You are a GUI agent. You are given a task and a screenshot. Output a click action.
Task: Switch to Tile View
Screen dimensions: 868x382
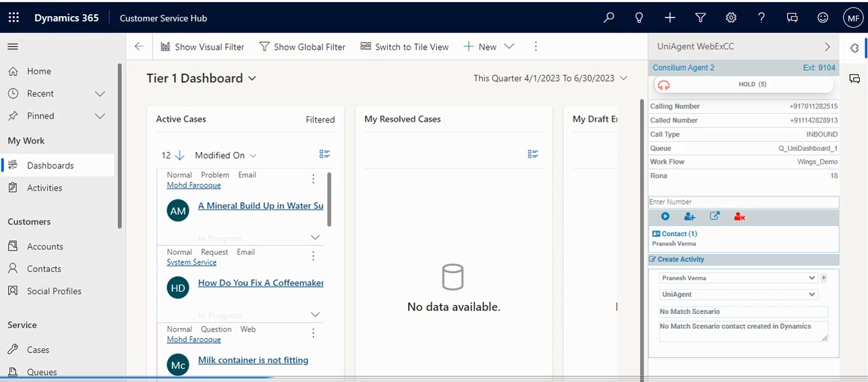405,46
